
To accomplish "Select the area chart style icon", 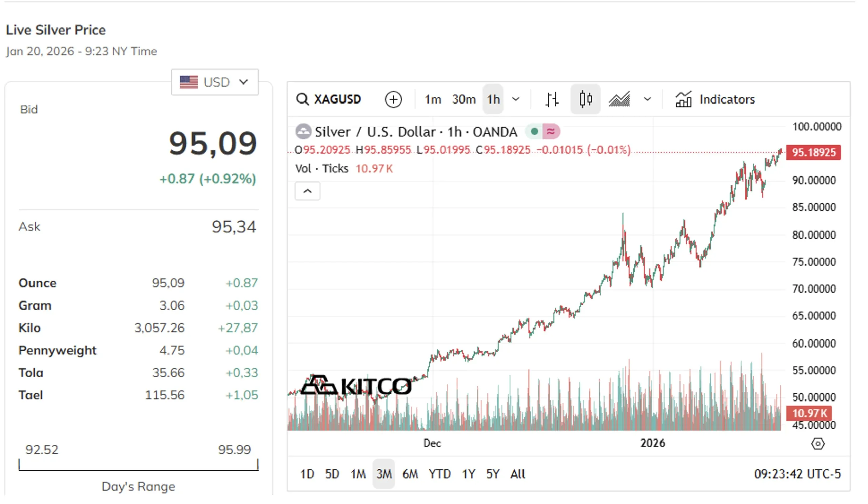I will (x=619, y=100).
